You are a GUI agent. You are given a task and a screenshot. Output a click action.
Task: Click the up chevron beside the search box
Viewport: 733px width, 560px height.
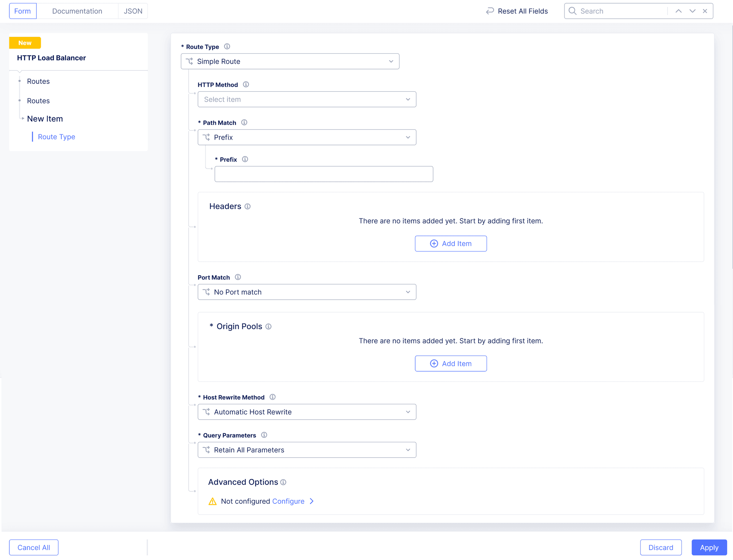point(678,11)
